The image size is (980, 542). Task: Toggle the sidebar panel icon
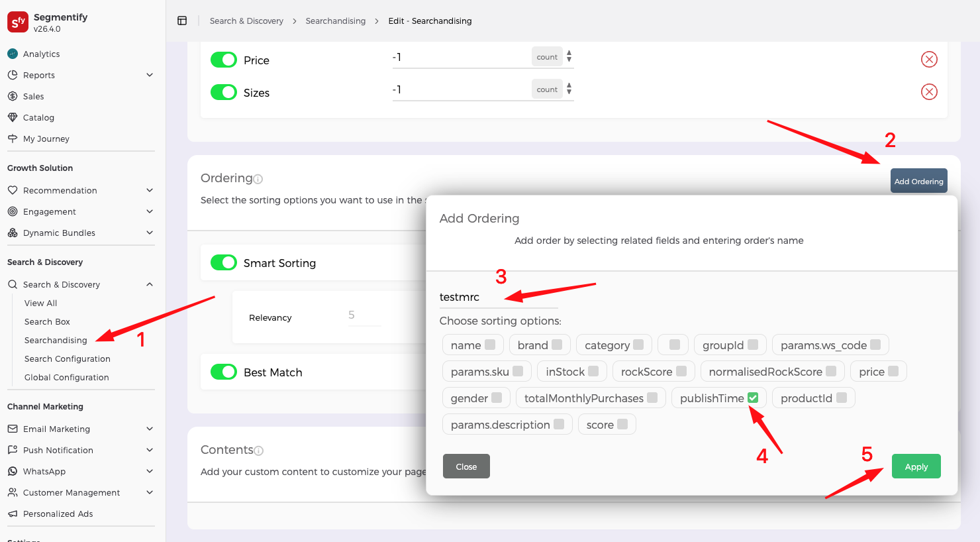click(x=182, y=21)
